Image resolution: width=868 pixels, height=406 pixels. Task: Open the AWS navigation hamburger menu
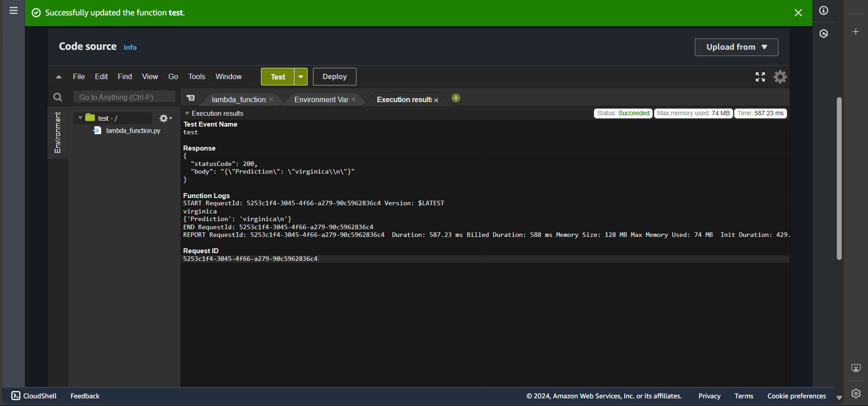click(x=14, y=10)
